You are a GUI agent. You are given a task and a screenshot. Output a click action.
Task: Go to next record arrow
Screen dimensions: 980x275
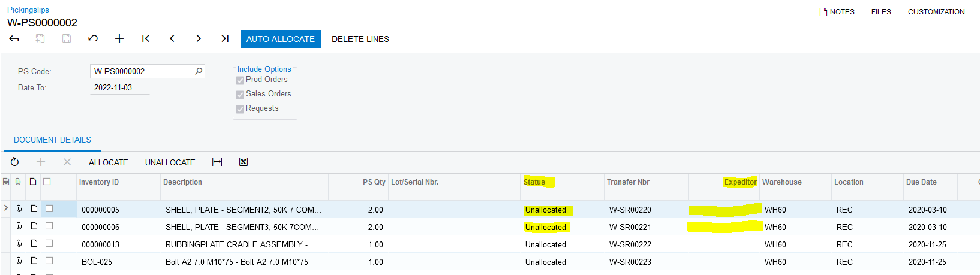pos(199,38)
